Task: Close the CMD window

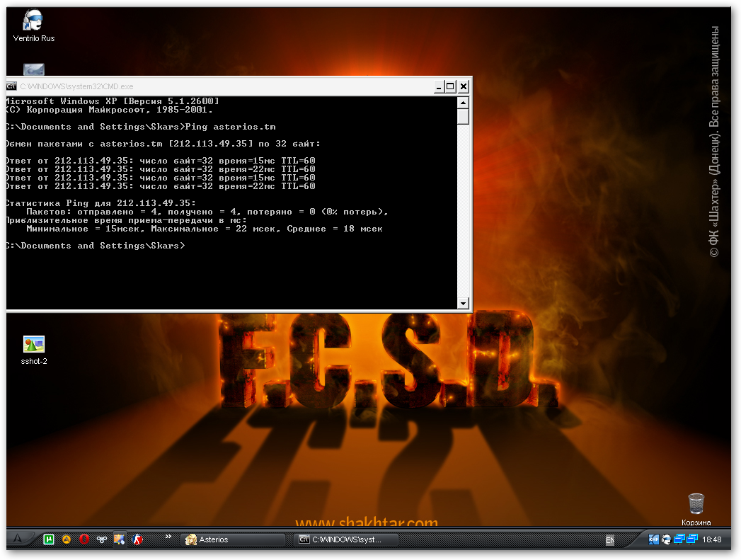Action: [x=464, y=86]
